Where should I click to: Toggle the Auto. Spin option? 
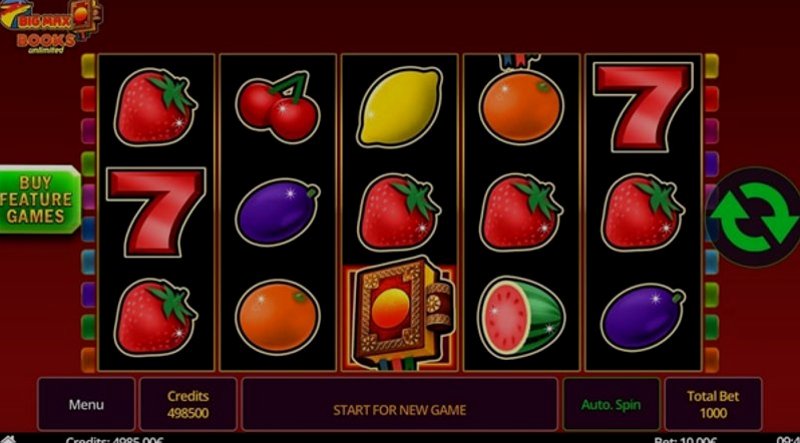611,405
